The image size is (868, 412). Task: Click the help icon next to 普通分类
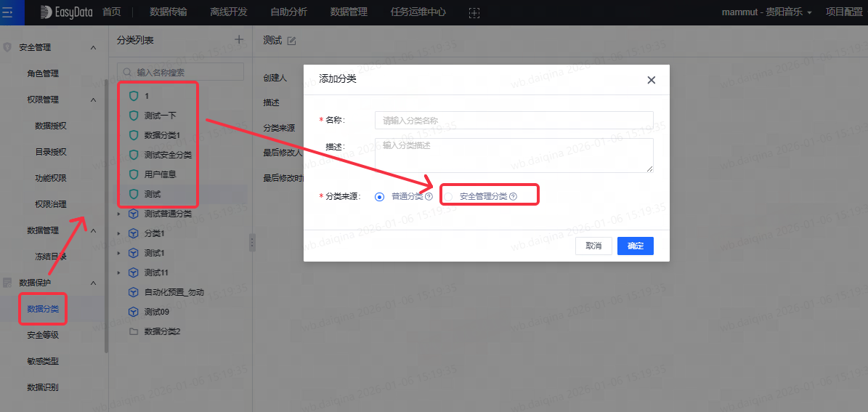[429, 197]
